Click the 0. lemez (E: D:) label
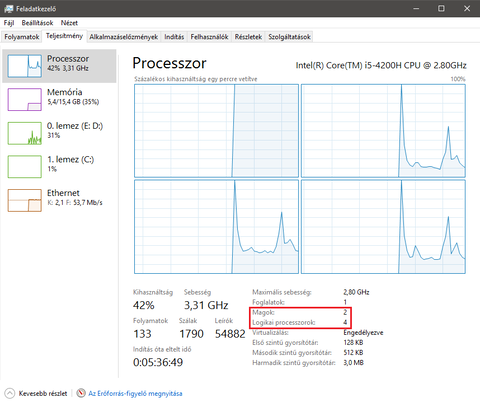Image resolution: width=480 pixels, height=407 pixels. click(75, 126)
